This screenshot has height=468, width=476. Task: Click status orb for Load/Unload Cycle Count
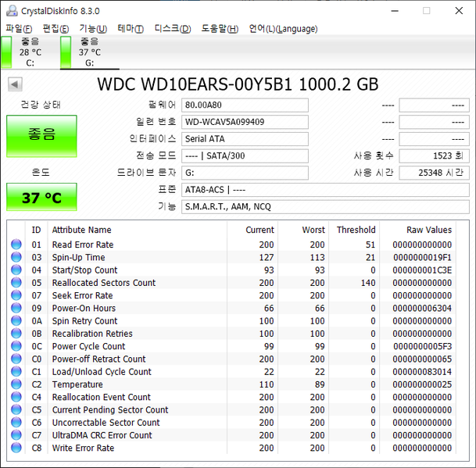coord(16,371)
